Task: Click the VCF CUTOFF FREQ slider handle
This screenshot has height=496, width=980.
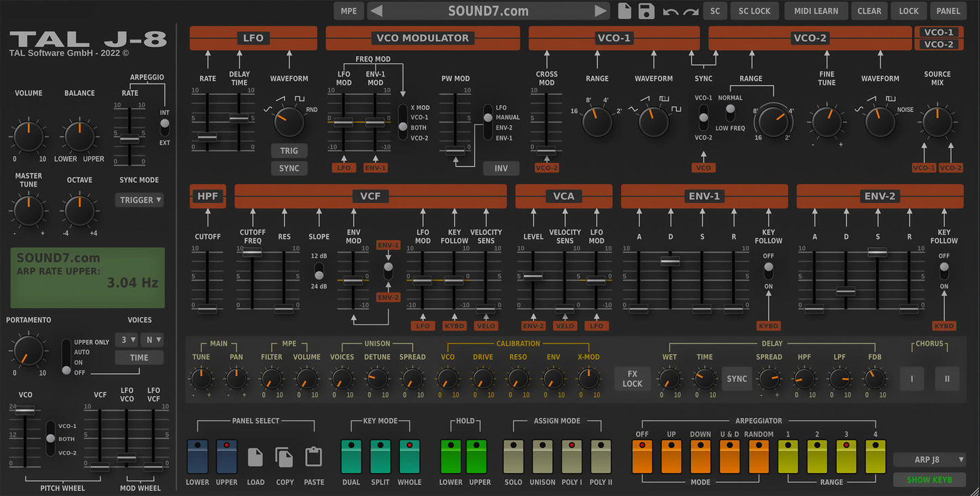Action: pyautogui.click(x=252, y=252)
